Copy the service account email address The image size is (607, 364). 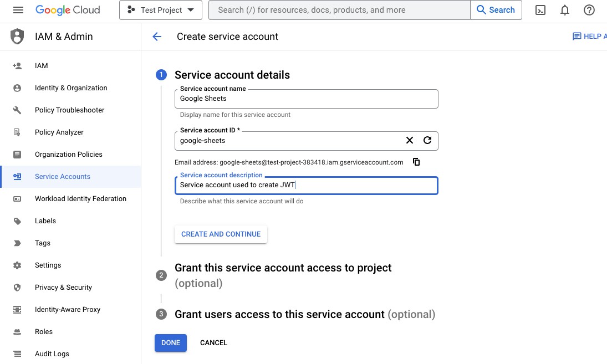(416, 162)
